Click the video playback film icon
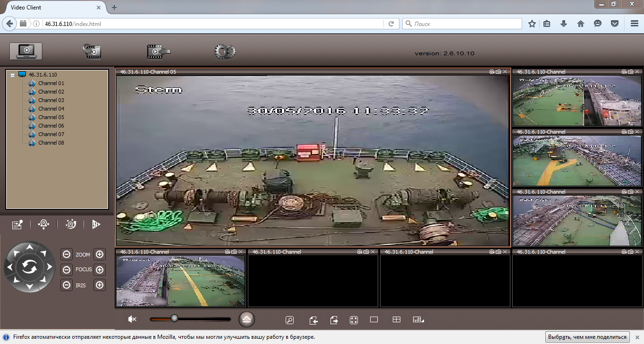 (92, 52)
